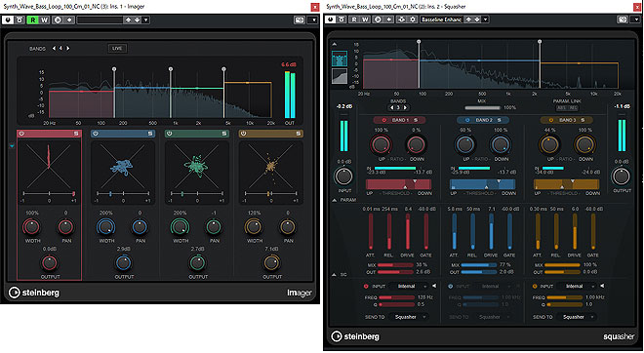
Task: Enable Write automation in Imager window
Action: [44, 20]
